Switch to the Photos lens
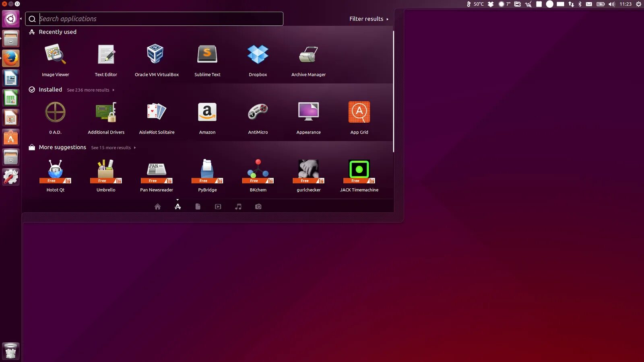The height and width of the screenshot is (362, 644). [258, 207]
